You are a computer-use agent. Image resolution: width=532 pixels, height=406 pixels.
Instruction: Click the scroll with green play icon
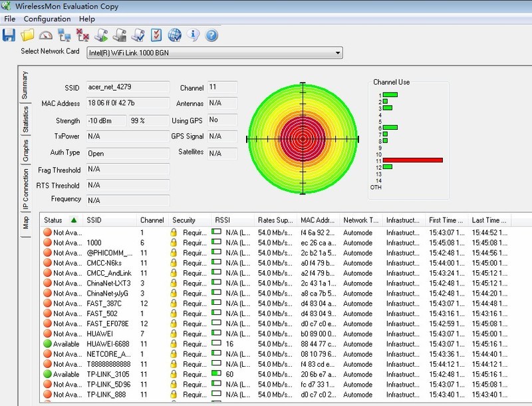tap(102, 35)
